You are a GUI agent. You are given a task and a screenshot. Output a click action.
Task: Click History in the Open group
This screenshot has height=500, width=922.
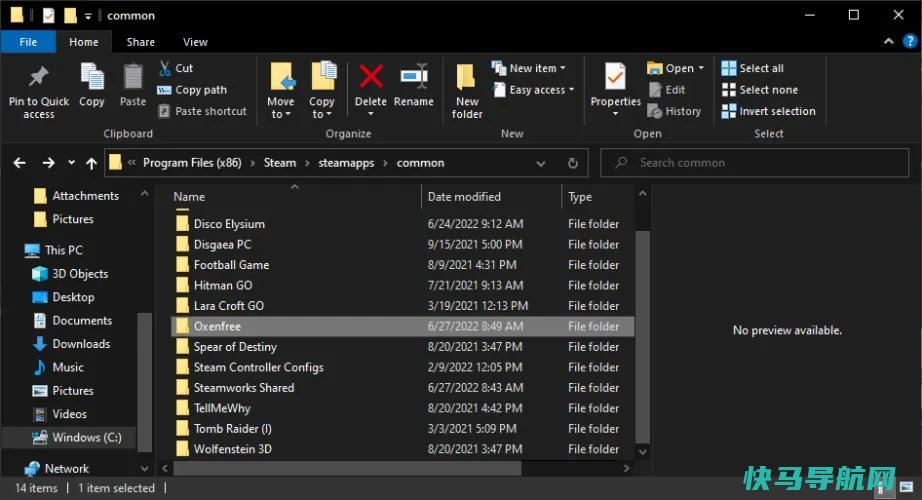coord(674,111)
